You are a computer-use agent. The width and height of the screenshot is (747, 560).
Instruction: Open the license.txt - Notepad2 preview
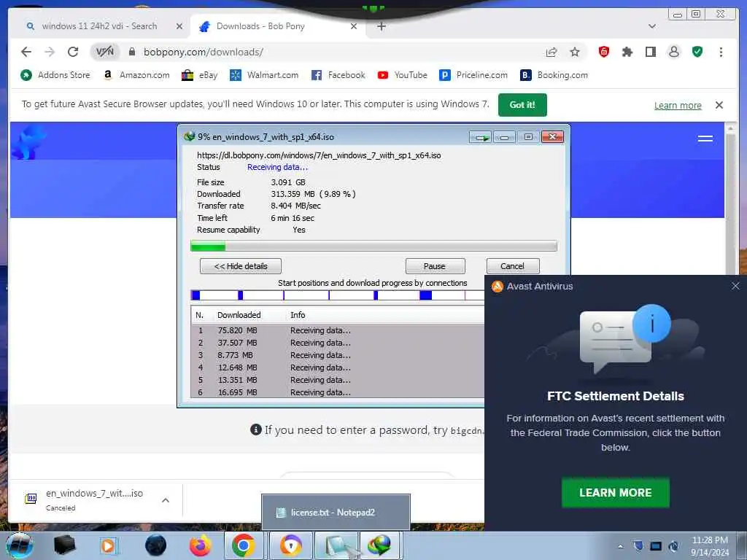click(336, 513)
